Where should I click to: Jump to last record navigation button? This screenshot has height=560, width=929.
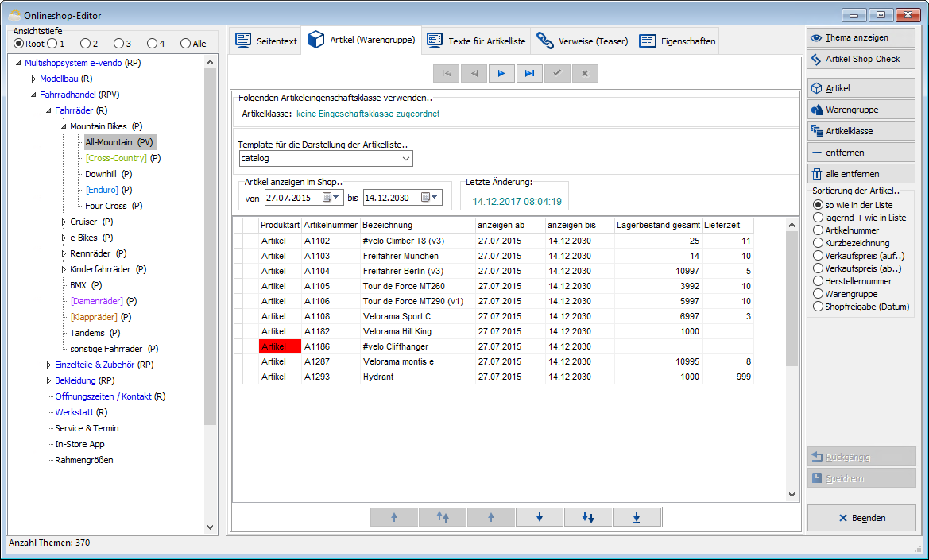[x=530, y=73]
